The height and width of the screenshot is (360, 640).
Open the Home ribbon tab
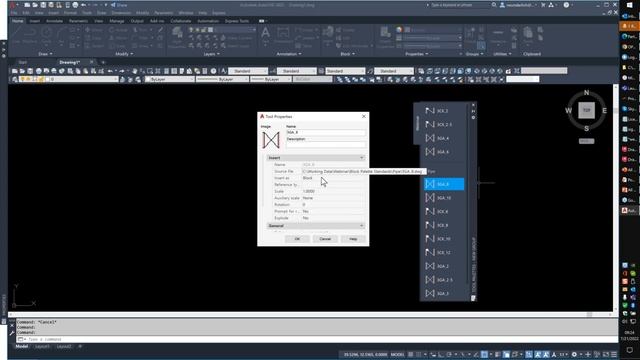(18, 21)
